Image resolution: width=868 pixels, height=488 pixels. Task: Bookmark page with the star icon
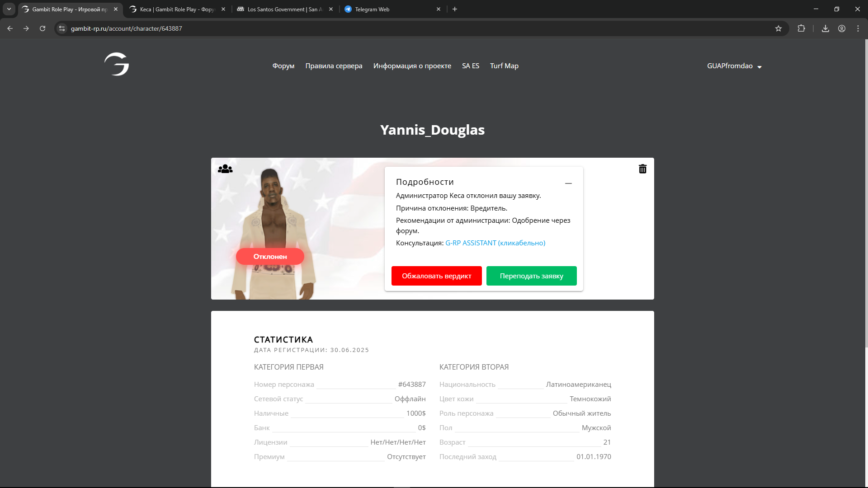point(778,28)
